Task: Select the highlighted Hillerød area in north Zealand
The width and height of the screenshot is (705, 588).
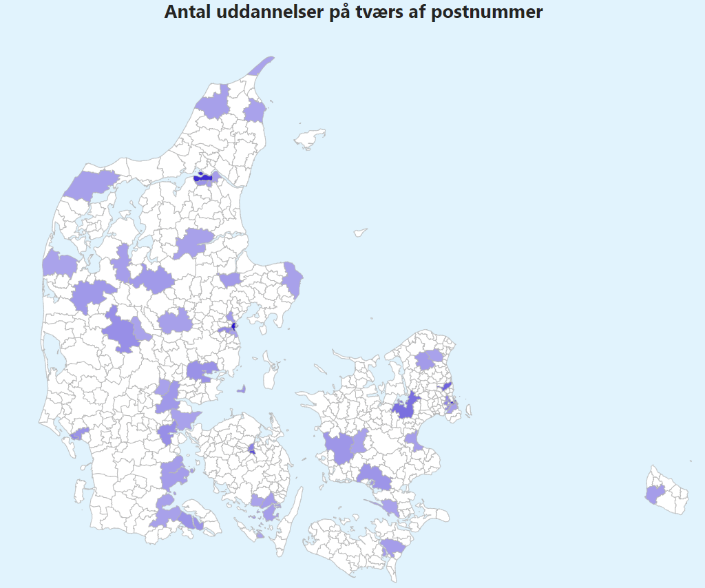Action: 430,359
